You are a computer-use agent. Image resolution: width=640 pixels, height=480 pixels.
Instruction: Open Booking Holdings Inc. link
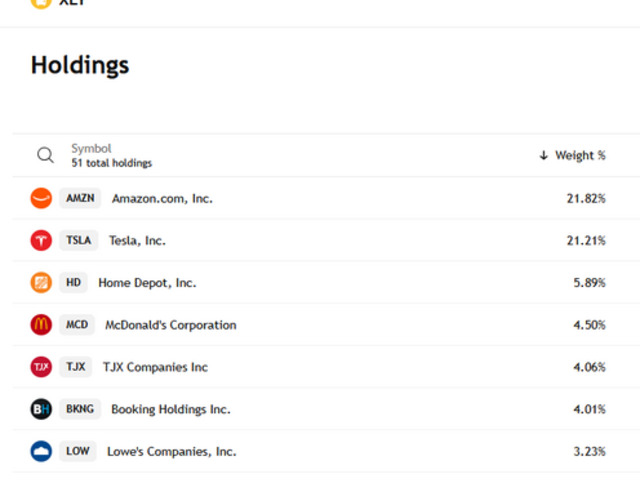coord(170,409)
